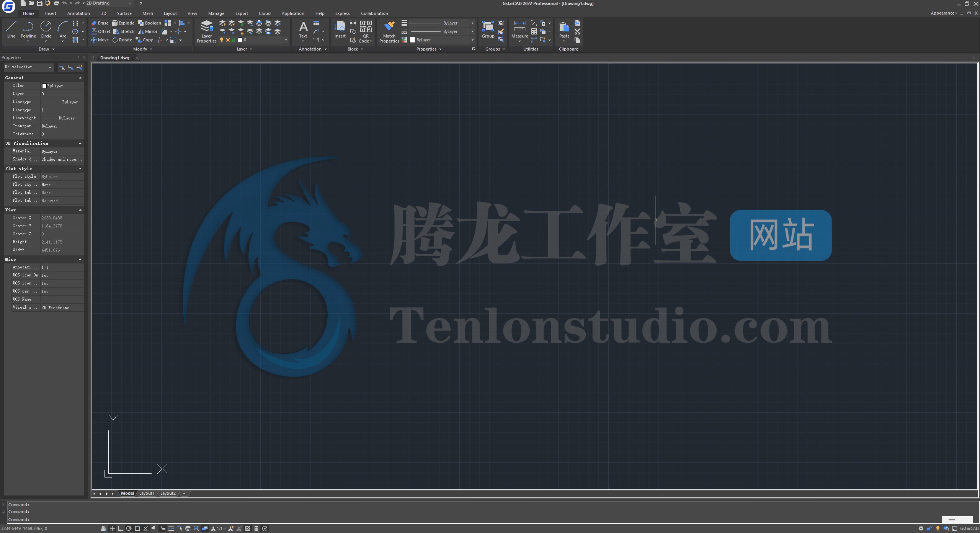Click the Paste clipboard button

[564, 31]
